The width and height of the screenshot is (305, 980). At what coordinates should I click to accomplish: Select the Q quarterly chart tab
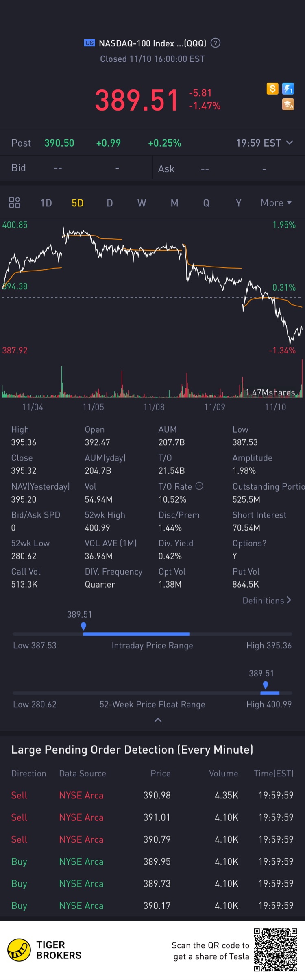[206, 203]
